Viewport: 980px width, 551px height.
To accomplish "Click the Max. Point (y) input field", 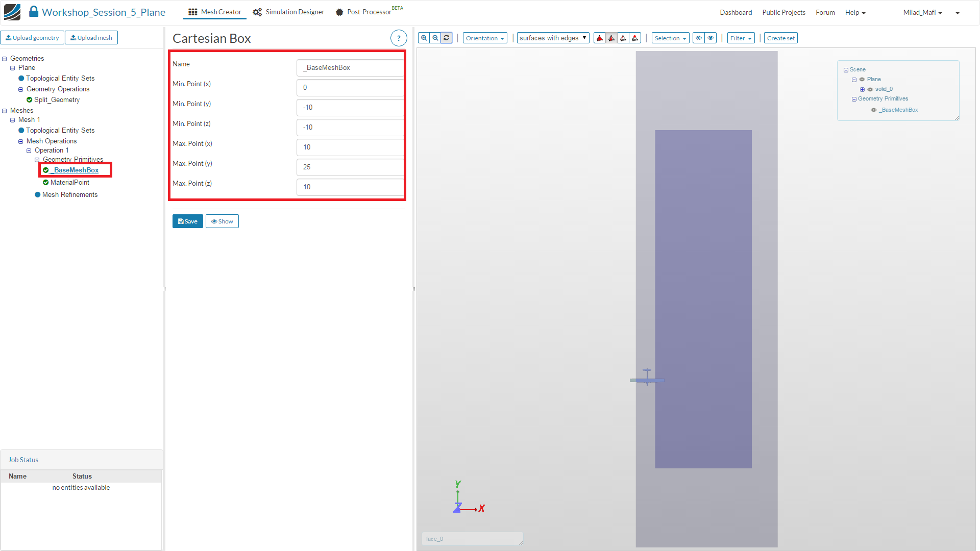I will (x=350, y=167).
